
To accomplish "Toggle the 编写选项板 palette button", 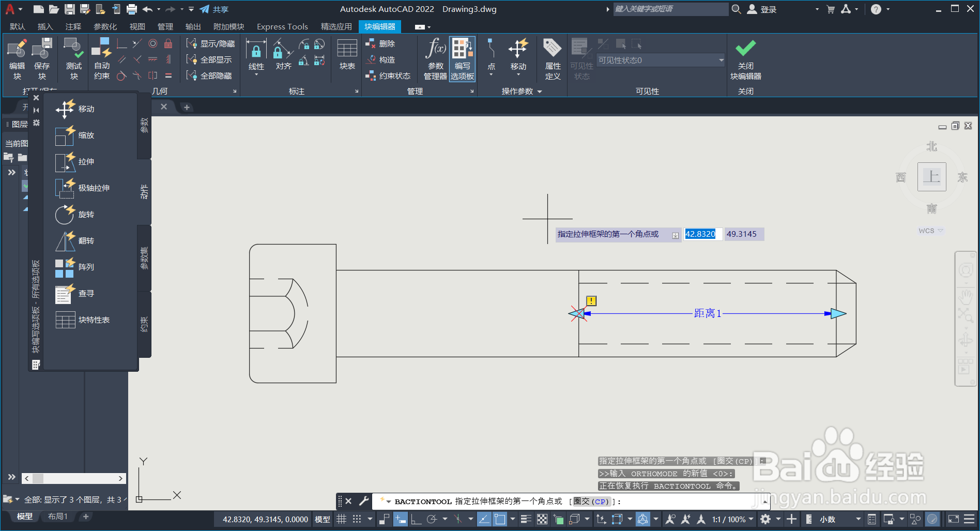I will point(462,59).
